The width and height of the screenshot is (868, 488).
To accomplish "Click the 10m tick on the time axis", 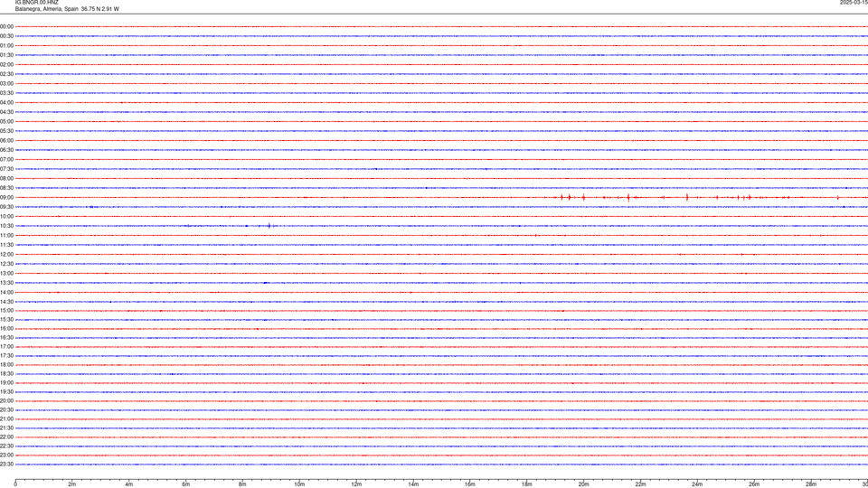I will click(299, 484).
